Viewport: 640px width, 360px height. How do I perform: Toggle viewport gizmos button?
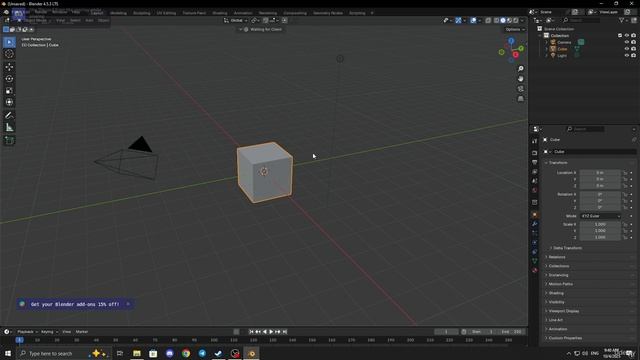pyautogui.click(x=458, y=20)
